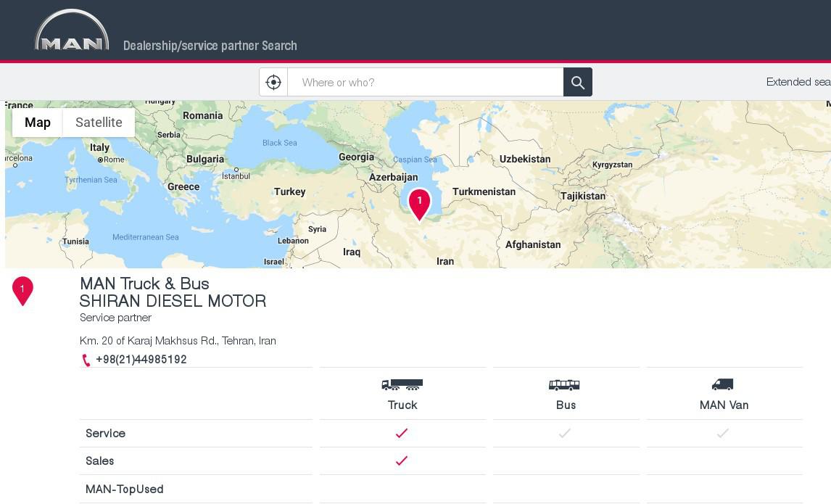The image size is (831, 504).
Task: Click the Turkmenistan label on the map
Action: tap(484, 192)
